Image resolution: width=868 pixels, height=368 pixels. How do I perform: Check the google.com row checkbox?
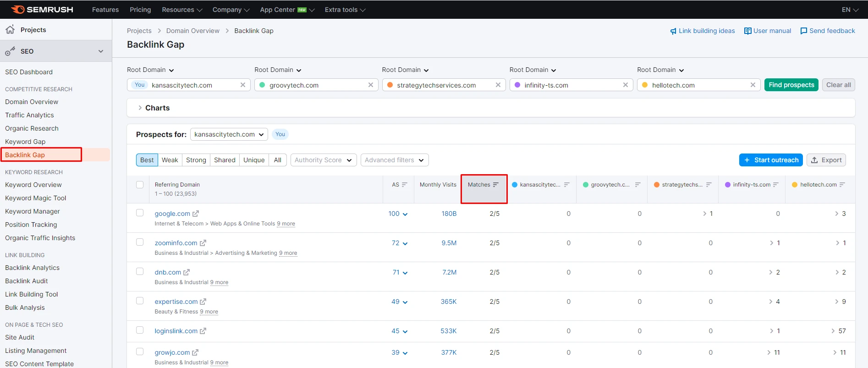click(x=140, y=213)
